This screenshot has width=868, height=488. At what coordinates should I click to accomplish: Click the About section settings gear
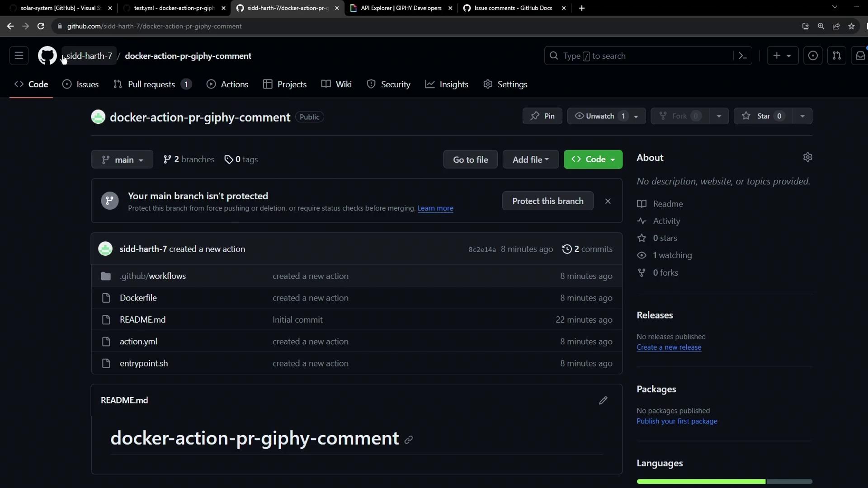tap(807, 157)
